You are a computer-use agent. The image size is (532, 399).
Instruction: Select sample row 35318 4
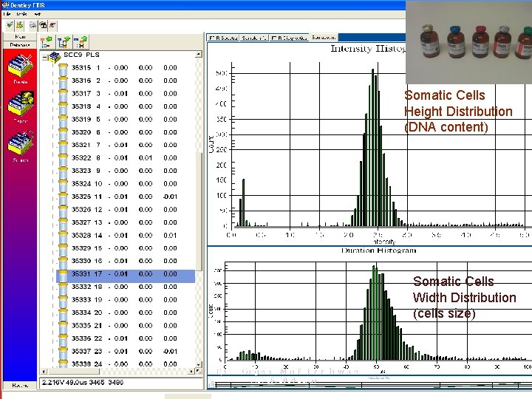click(x=124, y=106)
